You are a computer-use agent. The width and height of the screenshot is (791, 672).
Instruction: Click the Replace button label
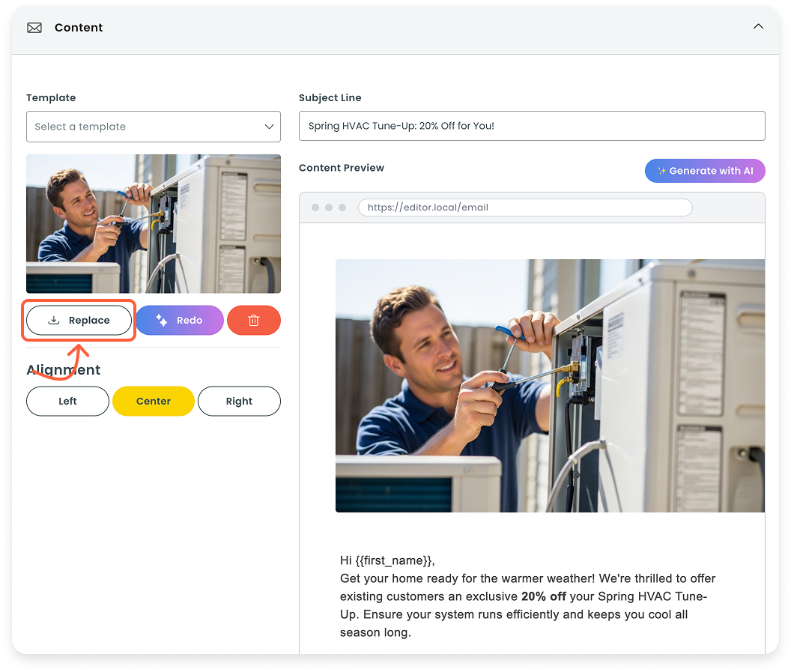coord(89,321)
